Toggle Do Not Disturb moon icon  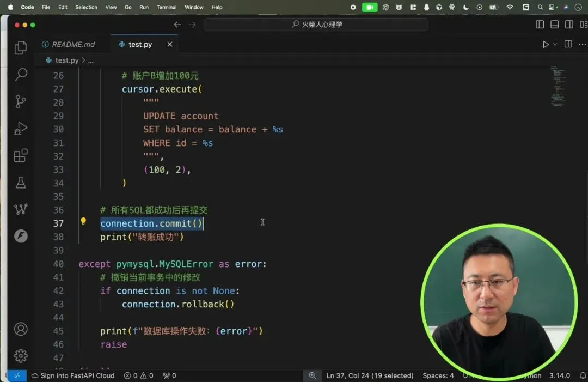tap(465, 7)
